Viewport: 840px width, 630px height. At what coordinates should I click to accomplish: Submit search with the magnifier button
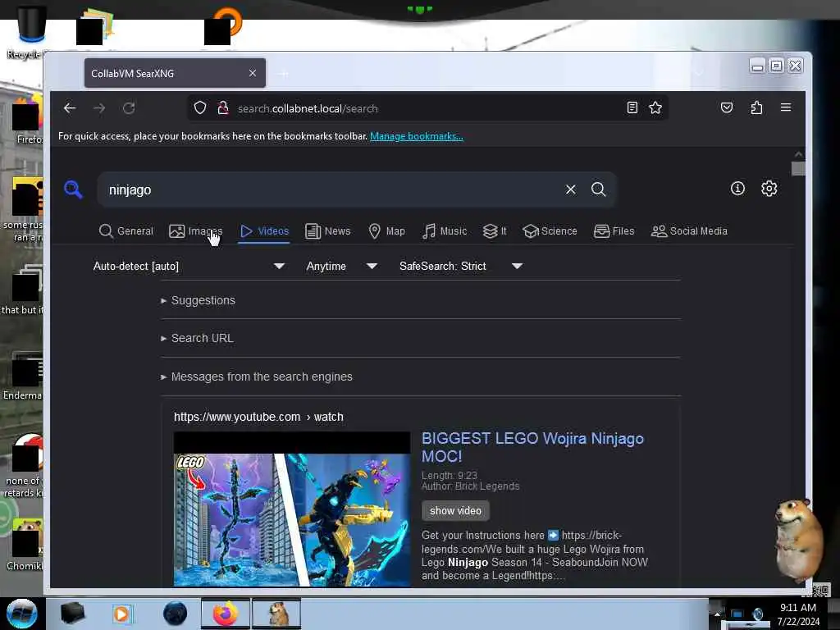598,189
